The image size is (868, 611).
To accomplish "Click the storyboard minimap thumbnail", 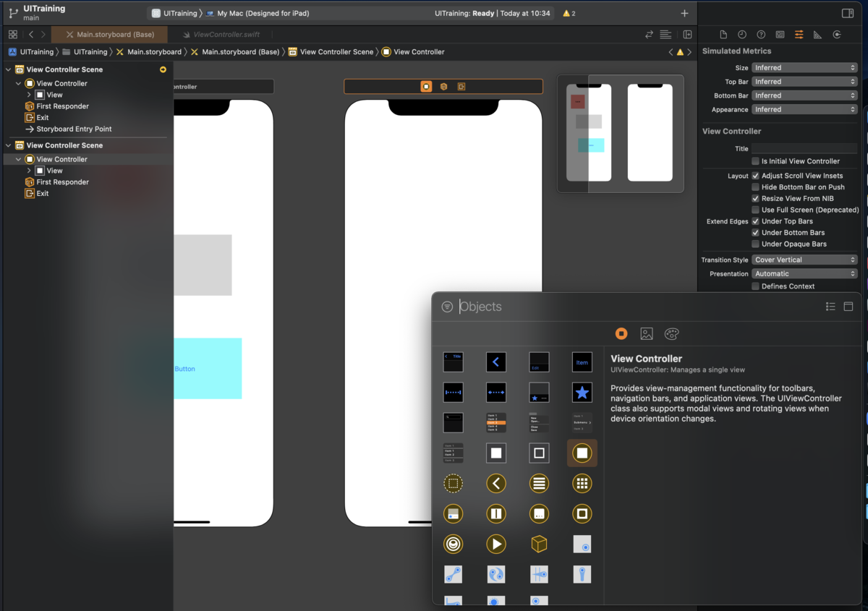I will tap(621, 134).
